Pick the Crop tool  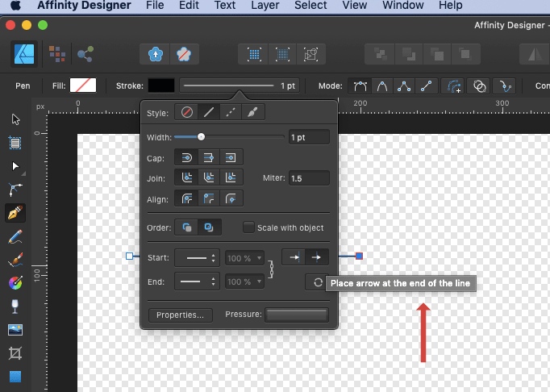point(15,353)
